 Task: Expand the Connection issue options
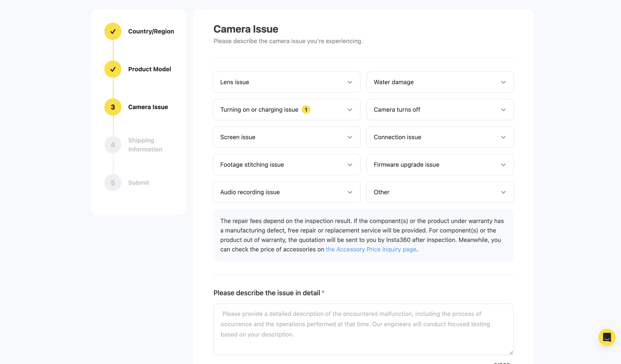coord(440,137)
